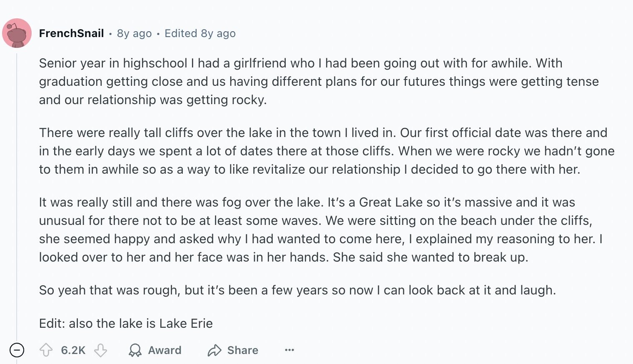Collapse the comment with the minus circle
The width and height of the screenshot is (633, 364).
click(x=17, y=350)
